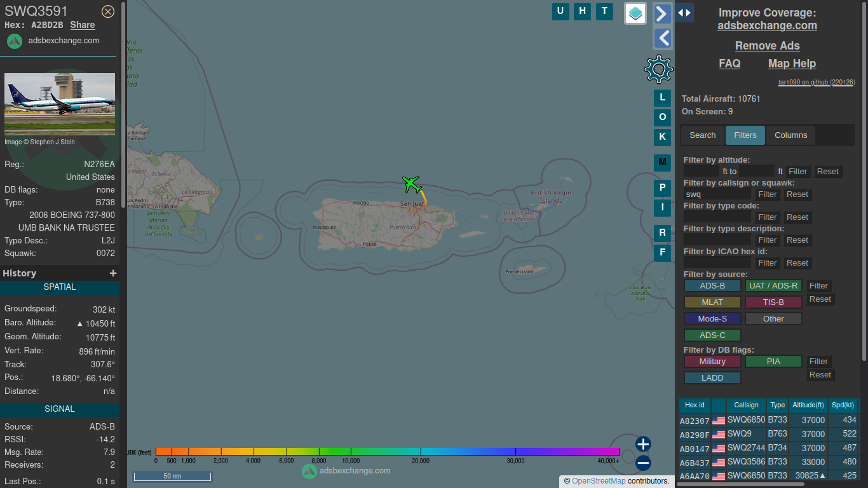This screenshot has width=868, height=488.
Task: Click the left chevron arrow button
Action: point(663,38)
